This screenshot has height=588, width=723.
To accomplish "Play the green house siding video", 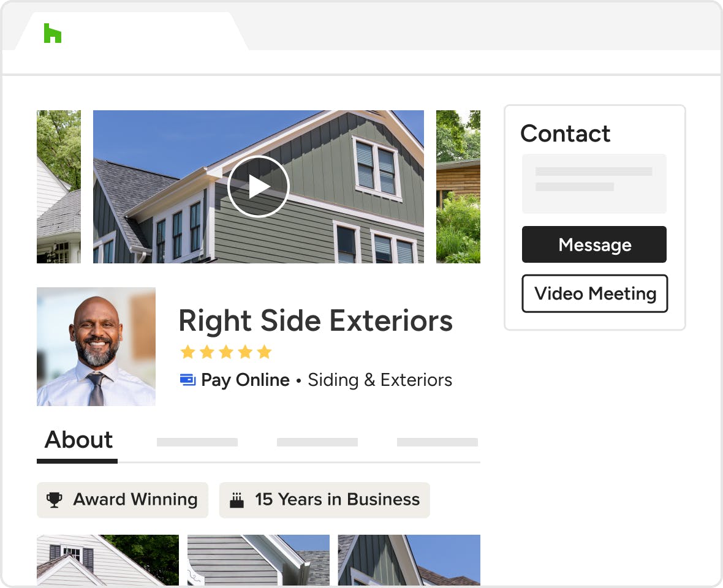I will click(258, 187).
